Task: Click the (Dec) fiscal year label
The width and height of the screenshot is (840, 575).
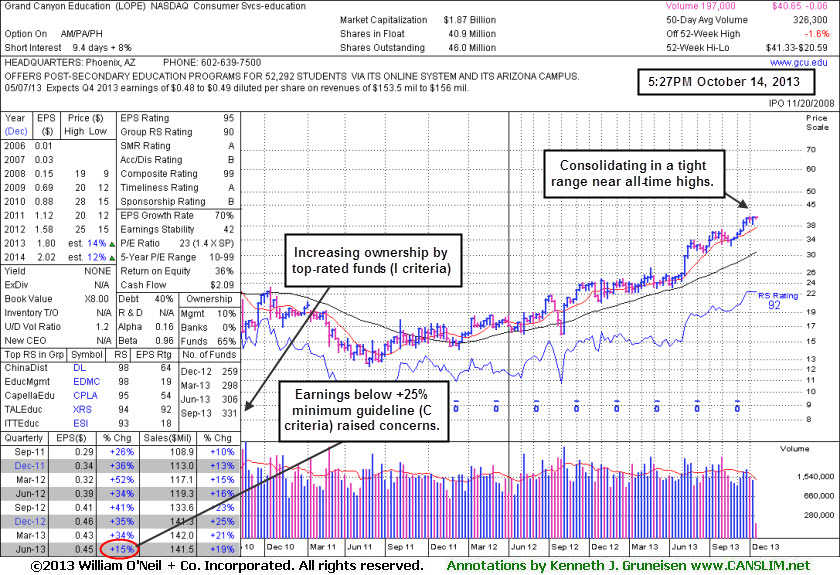Action: click(x=16, y=131)
